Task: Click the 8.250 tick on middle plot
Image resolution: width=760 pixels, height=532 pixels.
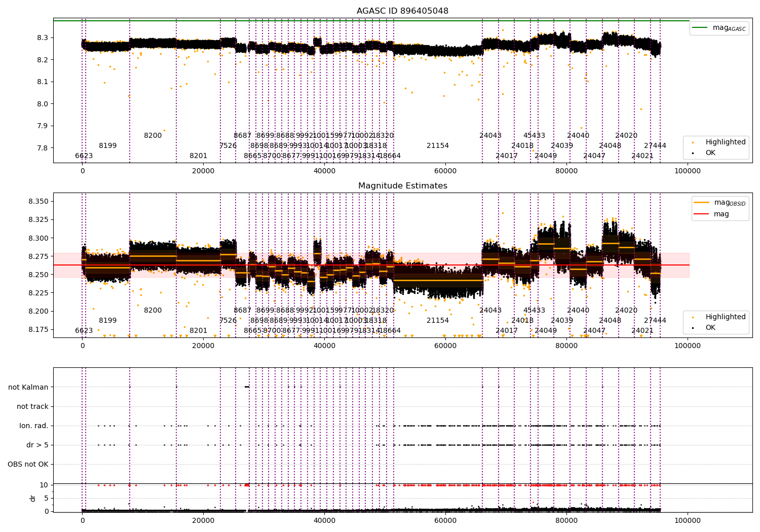Action: pos(38,275)
